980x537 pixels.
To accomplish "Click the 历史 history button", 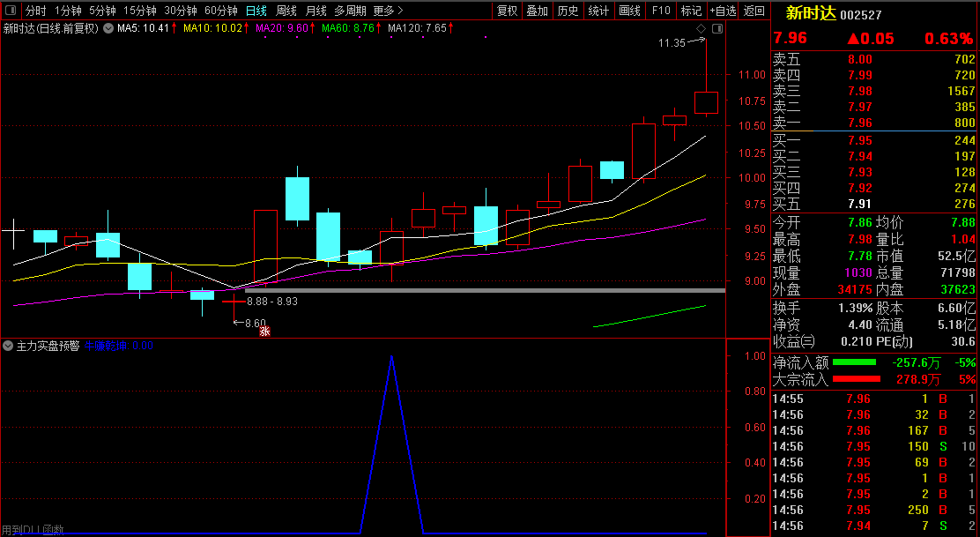I will point(568,11).
